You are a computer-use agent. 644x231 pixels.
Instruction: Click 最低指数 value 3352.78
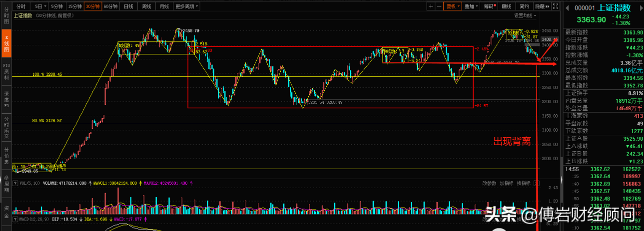click(633, 85)
